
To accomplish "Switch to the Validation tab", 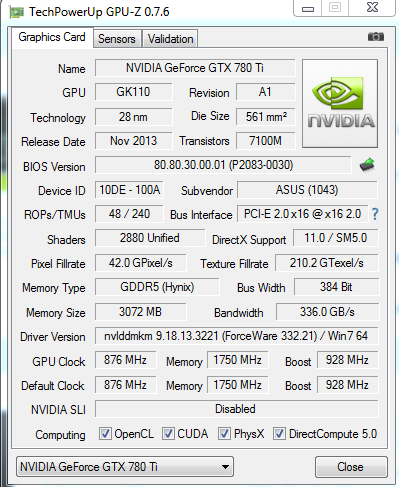I will [170, 39].
